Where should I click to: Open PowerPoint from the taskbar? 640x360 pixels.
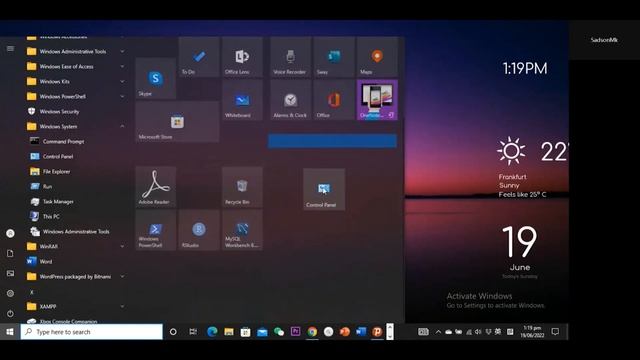[x=345, y=332]
